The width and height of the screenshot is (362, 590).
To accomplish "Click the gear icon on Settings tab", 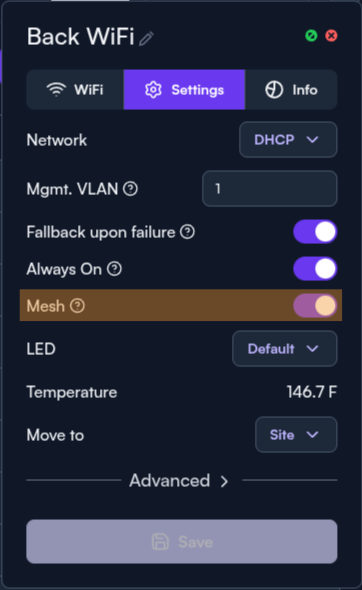I will 153,90.
